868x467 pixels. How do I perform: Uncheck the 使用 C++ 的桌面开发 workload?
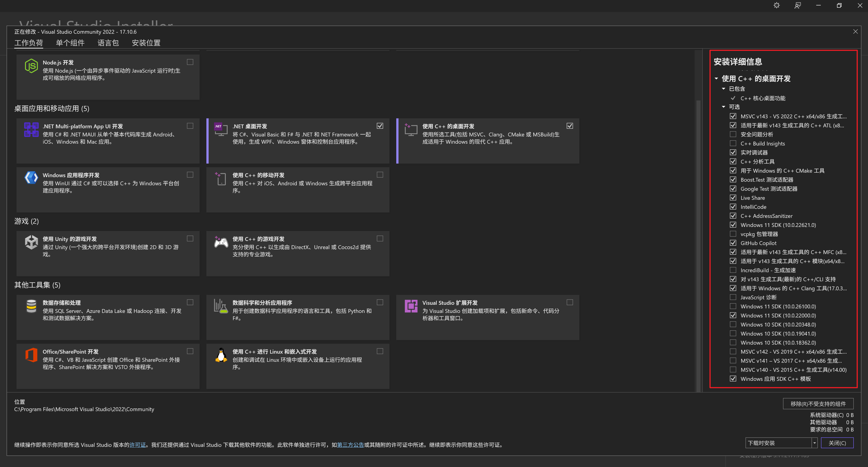(x=569, y=126)
